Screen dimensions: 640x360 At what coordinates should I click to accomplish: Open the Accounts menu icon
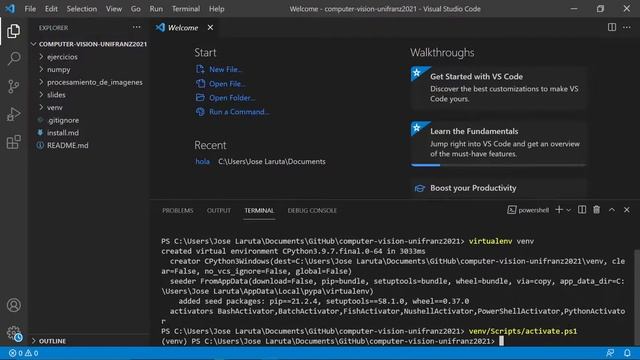(x=13, y=305)
